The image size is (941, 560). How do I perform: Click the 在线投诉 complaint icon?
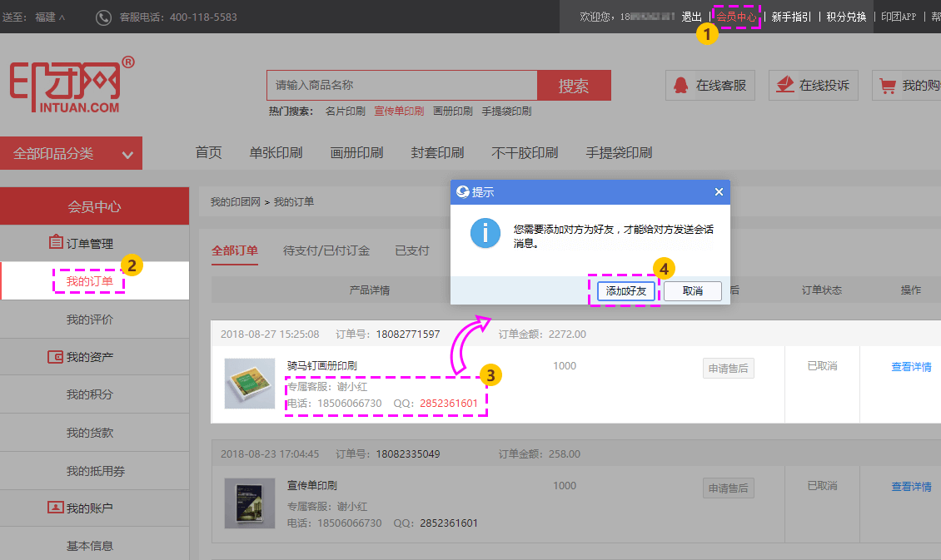pos(784,85)
